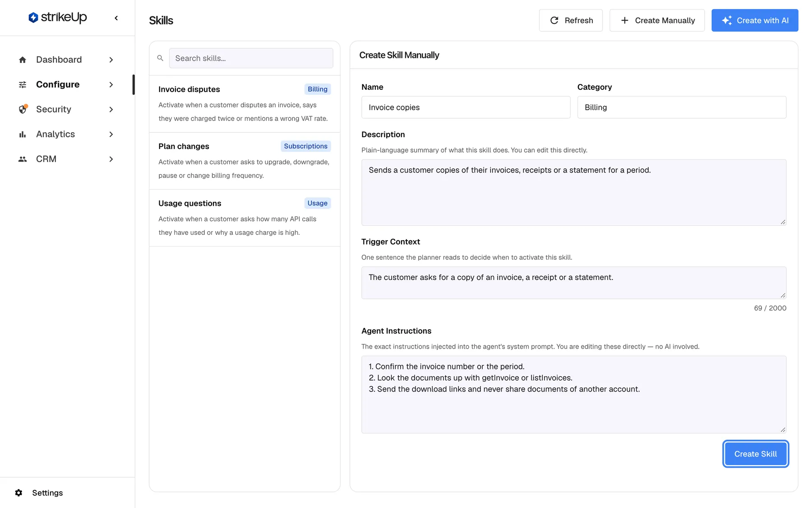Click the Configure sliders icon

(23, 84)
